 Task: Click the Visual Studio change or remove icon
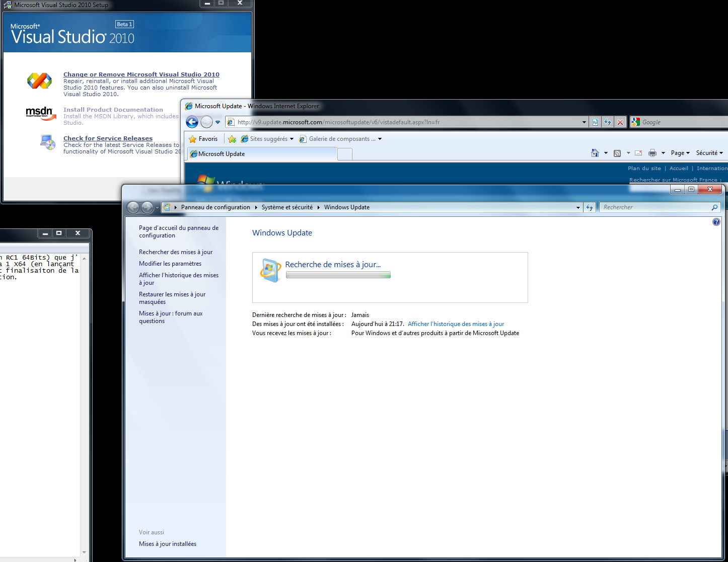(x=39, y=81)
